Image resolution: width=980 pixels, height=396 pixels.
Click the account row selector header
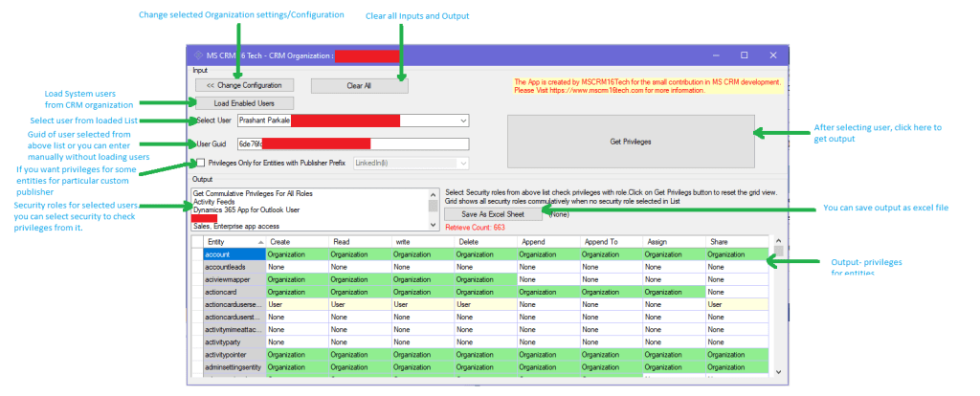tap(197, 254)
